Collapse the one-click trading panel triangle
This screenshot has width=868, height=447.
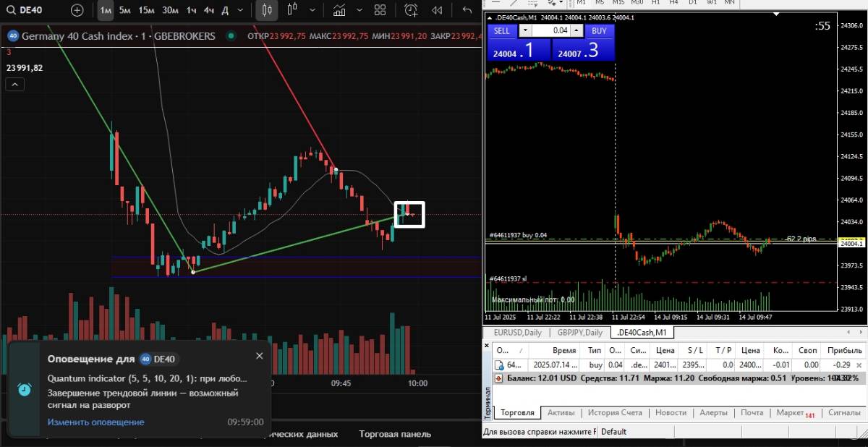[x=491, y=17]
